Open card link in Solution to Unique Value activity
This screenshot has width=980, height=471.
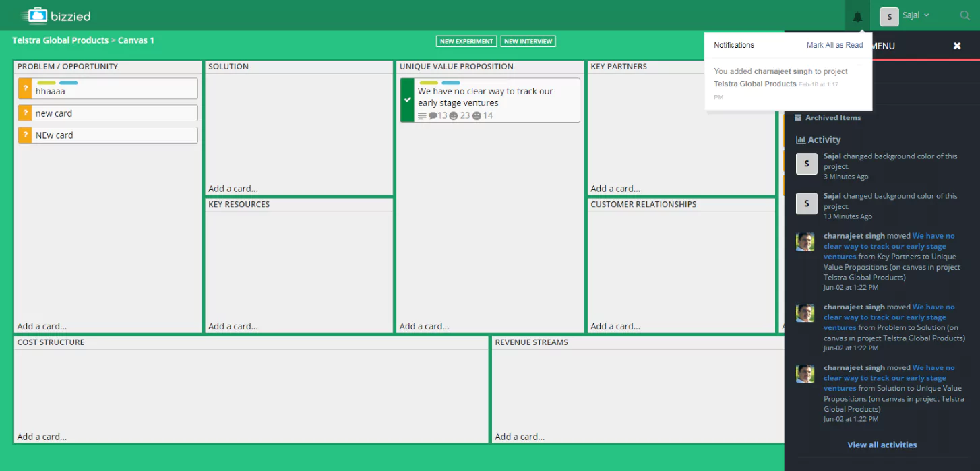889,377
